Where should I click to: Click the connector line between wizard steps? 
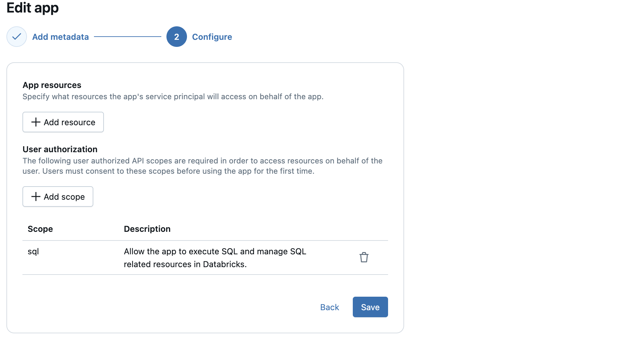click(x=128, y=37)
